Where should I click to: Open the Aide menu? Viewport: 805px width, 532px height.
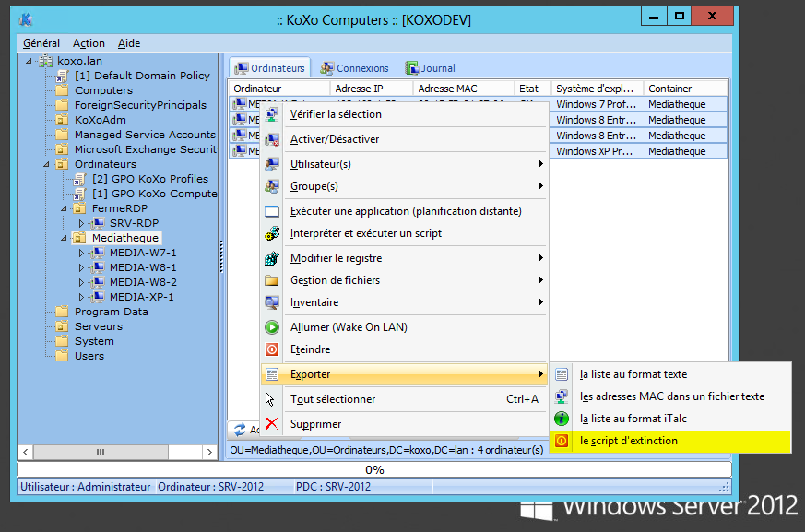[129, 43]
